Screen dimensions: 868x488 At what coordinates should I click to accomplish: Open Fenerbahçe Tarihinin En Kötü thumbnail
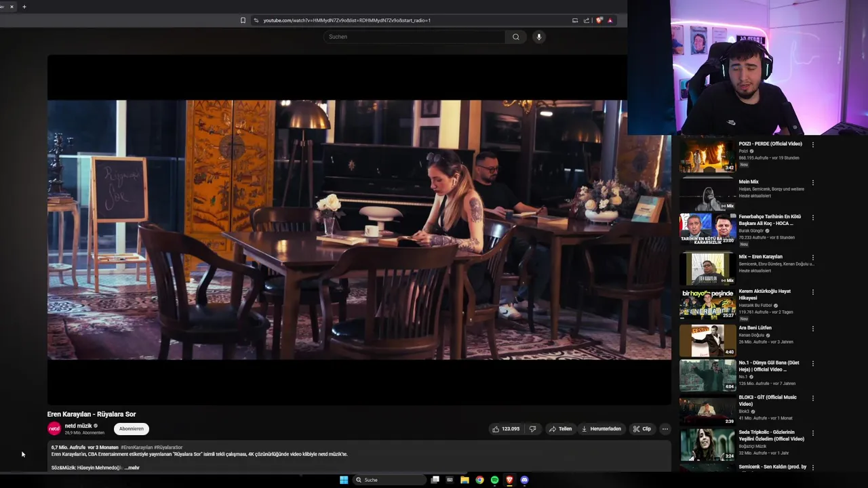tap(707, 229)
